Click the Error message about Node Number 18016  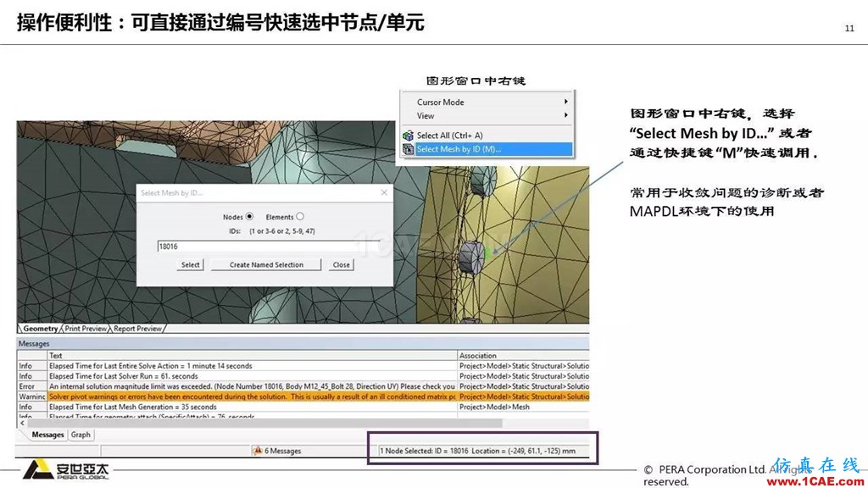point(252,386)
